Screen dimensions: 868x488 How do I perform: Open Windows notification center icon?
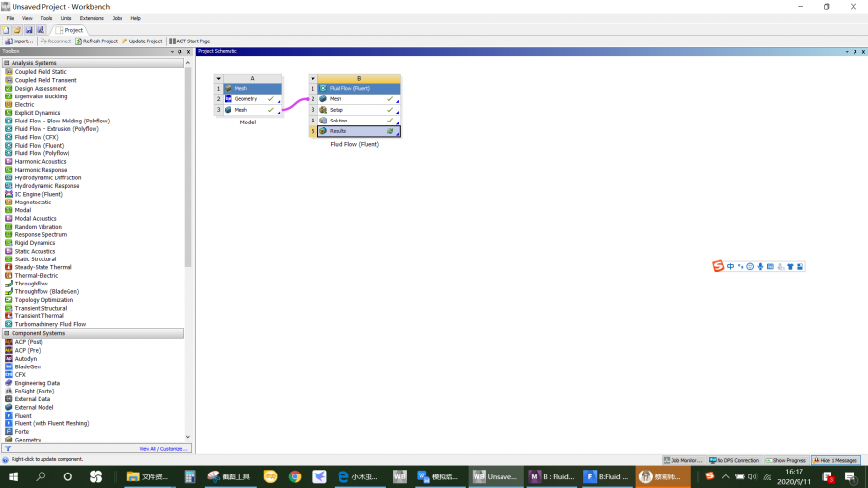[852, 476]
